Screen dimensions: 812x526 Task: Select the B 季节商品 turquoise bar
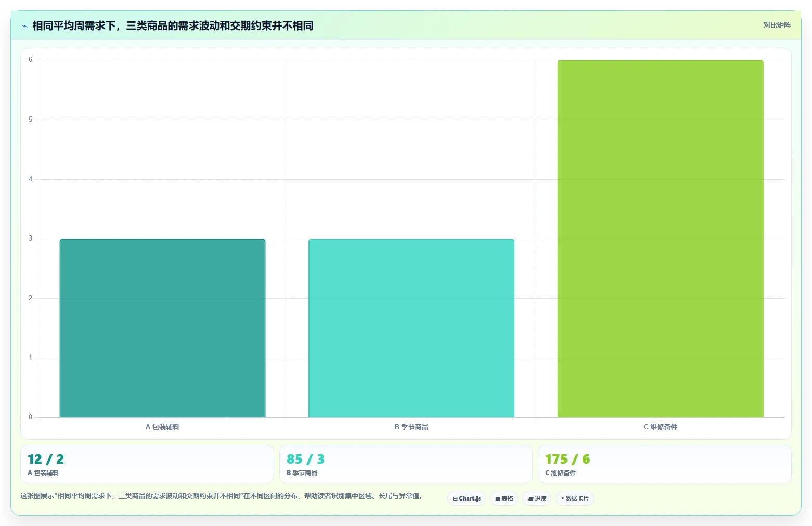tap(411, 328)
